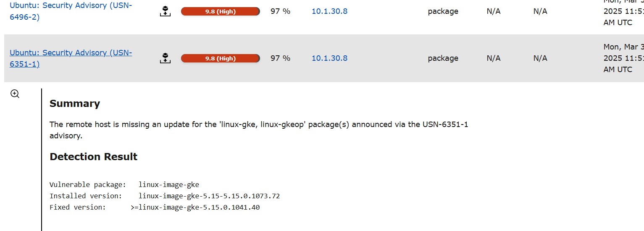This screenshot has height=231, width=644.
Task: Click the 97 % QoD value for USN-6351-1
Action: click(x=280, y=58)
